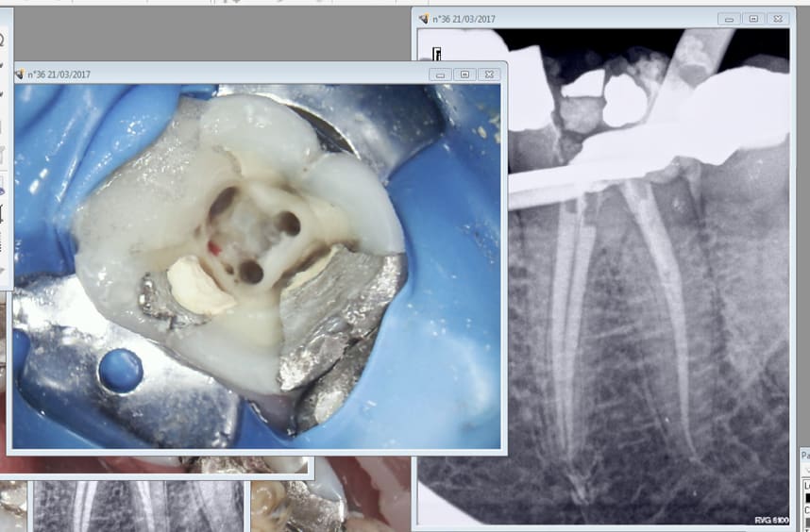810x532 pixels.
Task: Click the app icon in the tooth photo window title
Action: pyautogui.click(x=18, y=74)
